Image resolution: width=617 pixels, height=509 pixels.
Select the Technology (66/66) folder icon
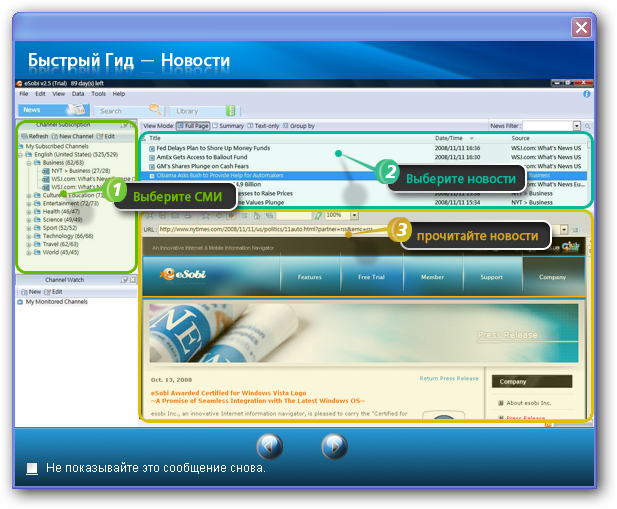pos(37,236)
